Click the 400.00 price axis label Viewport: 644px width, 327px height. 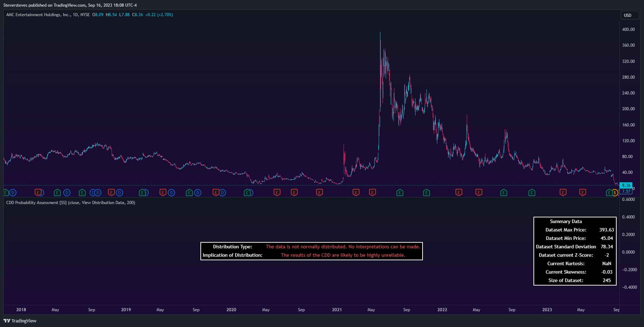pyautogui.click(x=628, y=30)
